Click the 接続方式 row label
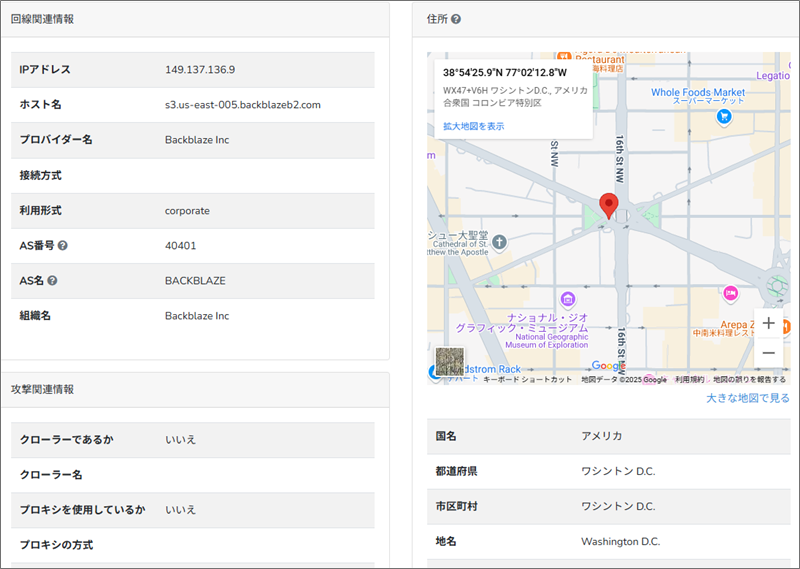This screenshot has height=569, width=800. click(40, 176)
